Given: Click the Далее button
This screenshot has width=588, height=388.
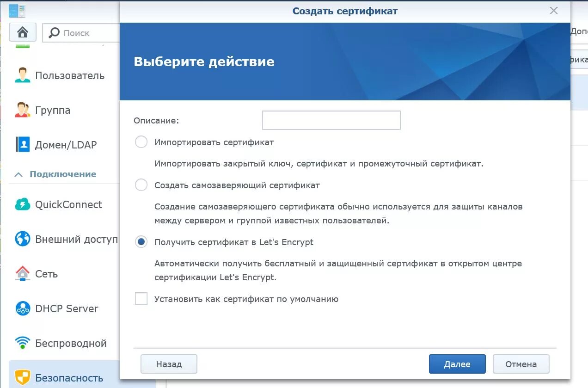Looking at the screenshot, I should (x=457, y=364).
